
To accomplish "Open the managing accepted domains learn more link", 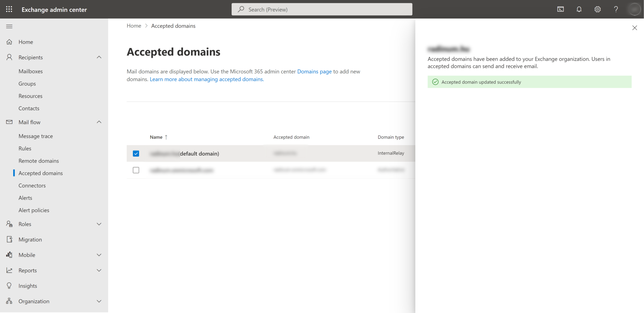I will point(206,79).
